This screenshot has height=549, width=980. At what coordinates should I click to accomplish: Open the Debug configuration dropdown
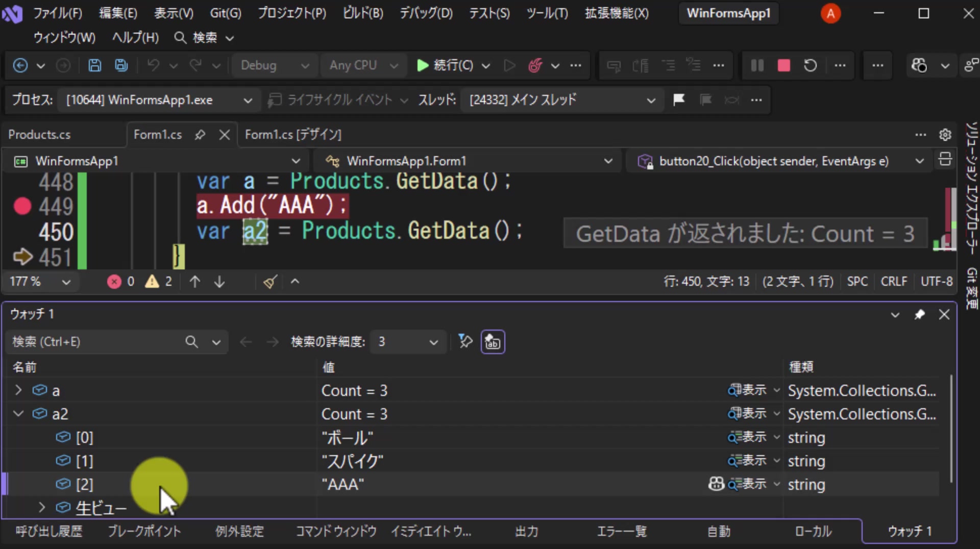coord(275,65)
